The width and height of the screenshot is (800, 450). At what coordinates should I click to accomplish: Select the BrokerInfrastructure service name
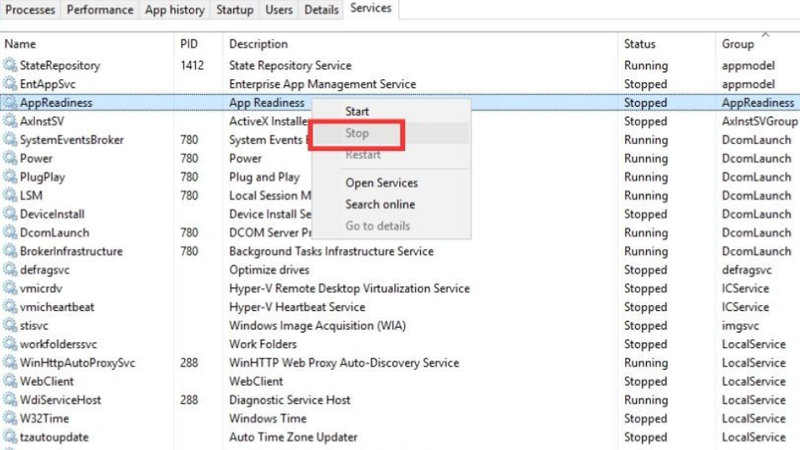pos(71,251)
